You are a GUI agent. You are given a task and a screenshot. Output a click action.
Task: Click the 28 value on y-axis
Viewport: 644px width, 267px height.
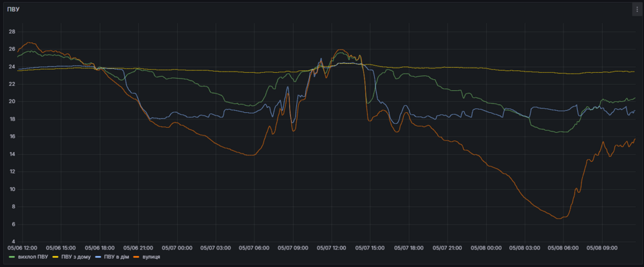pyautogui.click(x=11, y=32)
